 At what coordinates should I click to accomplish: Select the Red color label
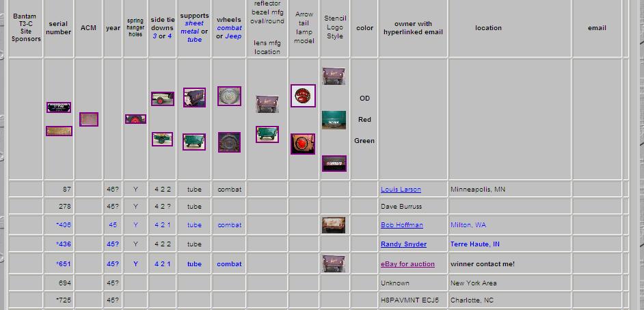[x=364, y=120]
